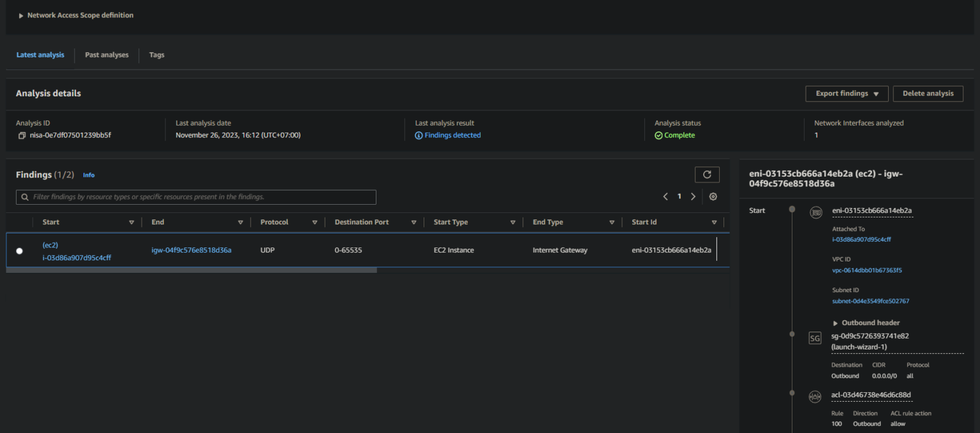980x433 pixels.
Task: Open the Tags tab
Action: click(156, 55)
